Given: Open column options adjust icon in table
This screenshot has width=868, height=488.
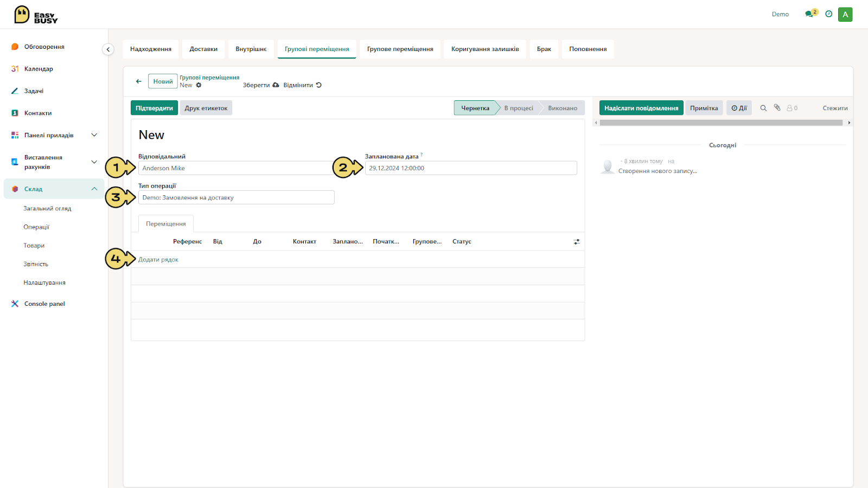Looking at the screenshot, I should point(577,242).
